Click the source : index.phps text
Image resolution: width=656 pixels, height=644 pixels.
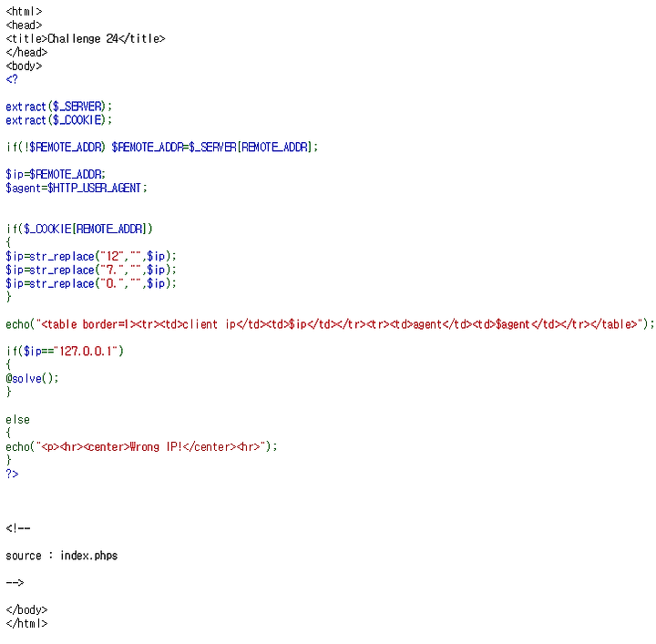(x=62, y=556)
